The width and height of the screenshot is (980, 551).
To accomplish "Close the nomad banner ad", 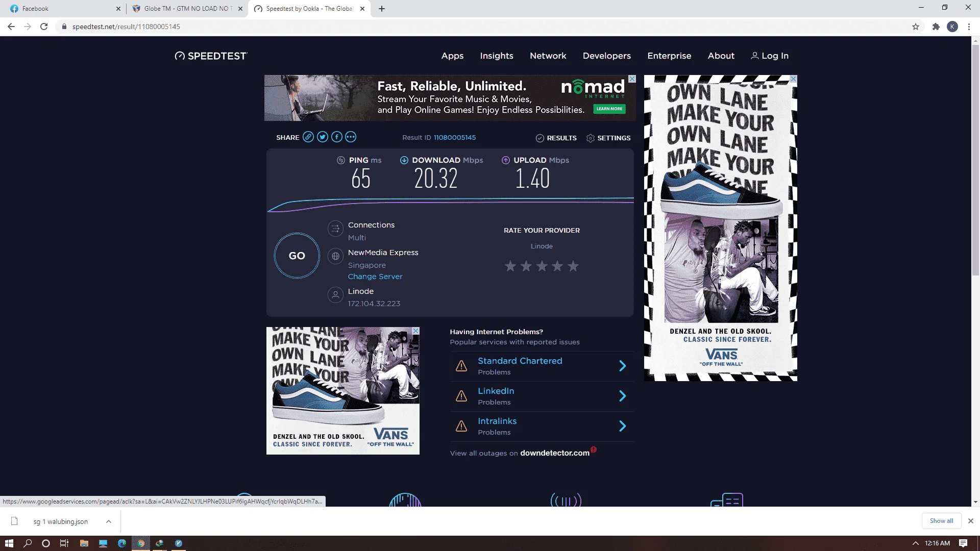I will [x=632, y=79].
